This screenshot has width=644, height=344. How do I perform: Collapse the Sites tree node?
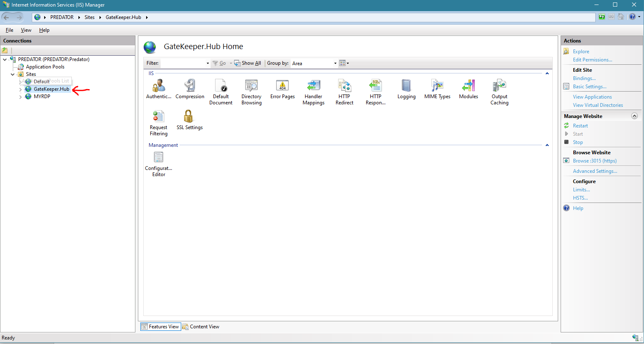coord(13,74)
